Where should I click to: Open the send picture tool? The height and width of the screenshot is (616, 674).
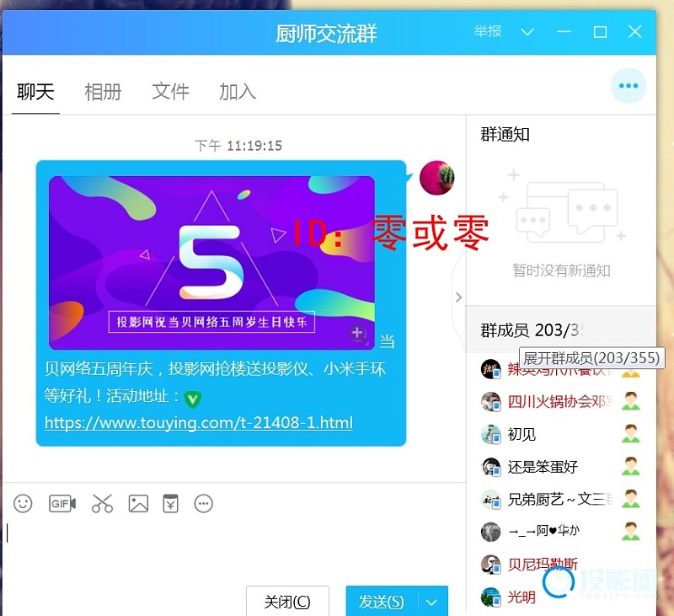point(138,503)
